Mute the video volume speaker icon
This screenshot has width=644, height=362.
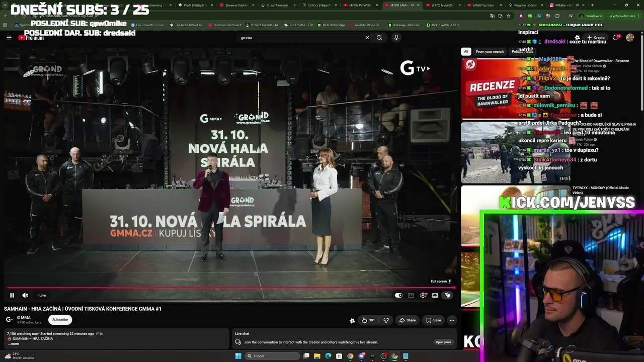(25, 295)
